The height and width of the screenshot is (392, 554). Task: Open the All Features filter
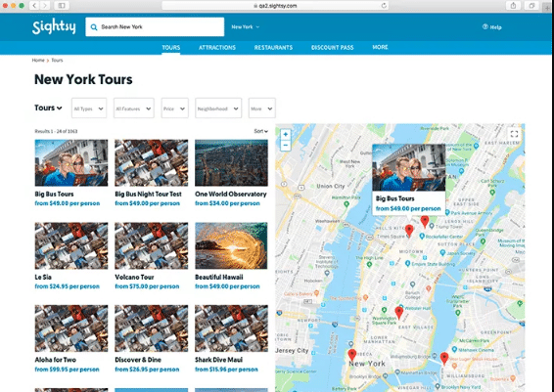(x=133, y=108)
